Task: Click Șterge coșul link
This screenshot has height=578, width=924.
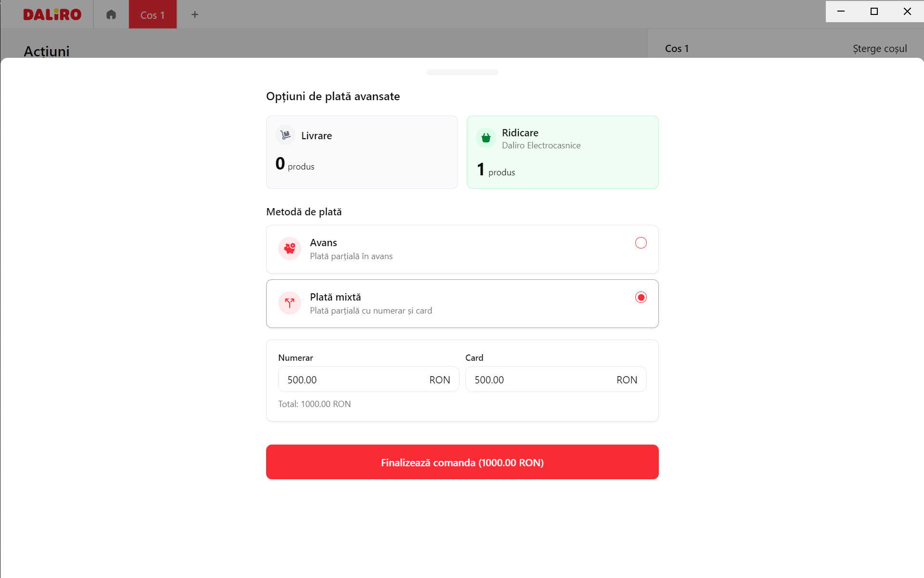Action: point(879,49)
